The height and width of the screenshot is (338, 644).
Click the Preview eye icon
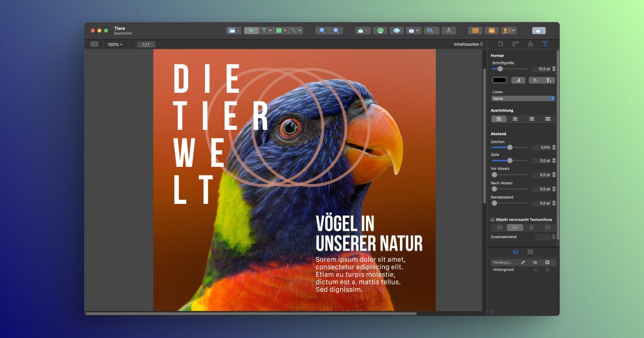(x=396, y=31)
